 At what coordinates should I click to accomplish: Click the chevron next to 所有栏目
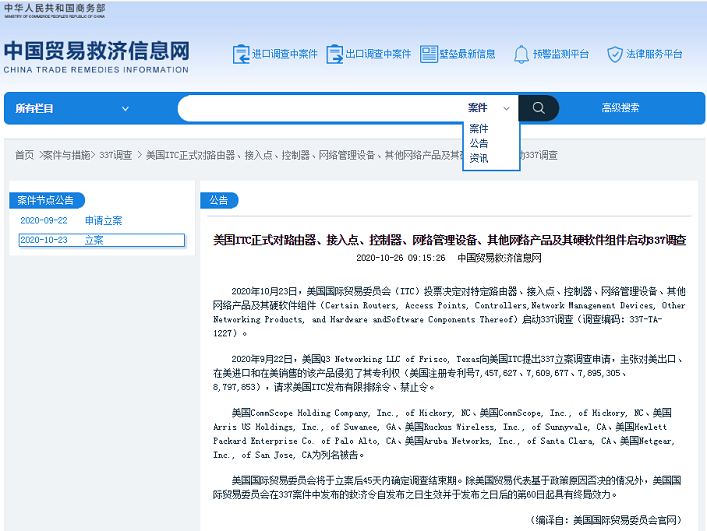click(x=125, y=109)
